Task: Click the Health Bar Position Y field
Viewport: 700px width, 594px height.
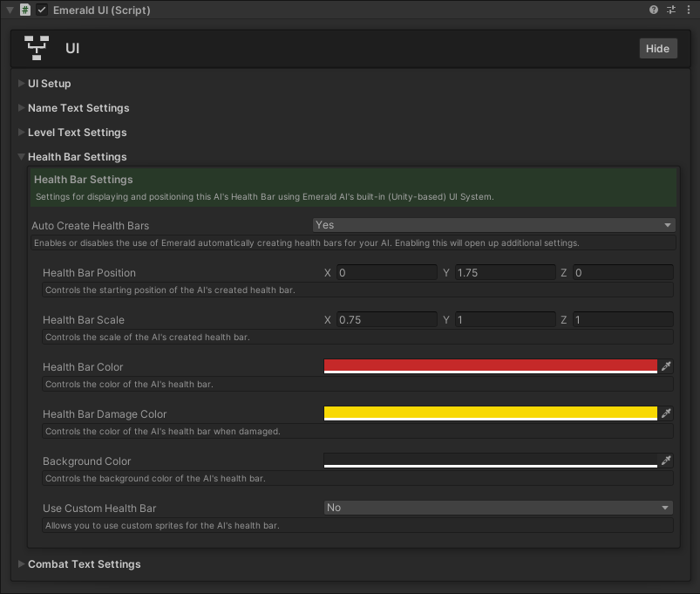Action: pyautogui.click(x=505, y=273)
